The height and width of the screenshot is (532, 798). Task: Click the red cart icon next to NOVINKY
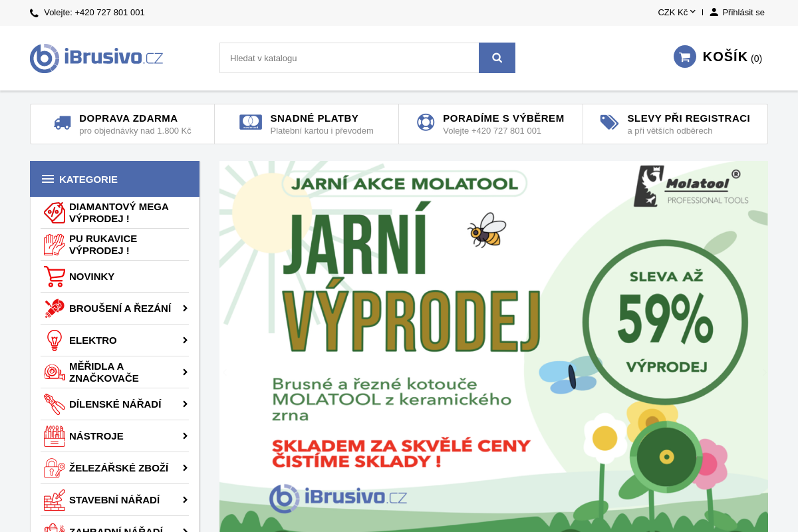(53, 276)
